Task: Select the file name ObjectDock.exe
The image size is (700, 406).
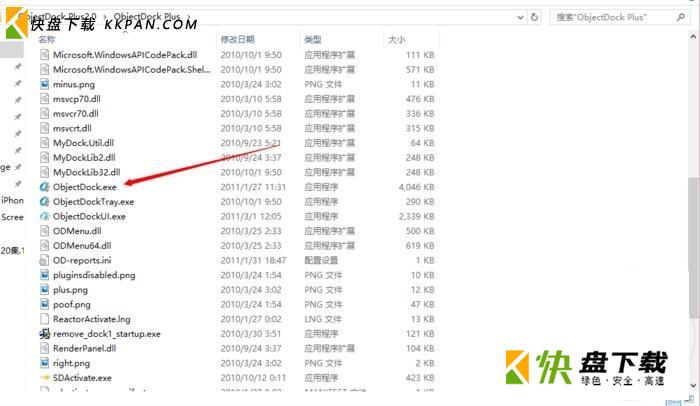Action: (x=85, y=187)
